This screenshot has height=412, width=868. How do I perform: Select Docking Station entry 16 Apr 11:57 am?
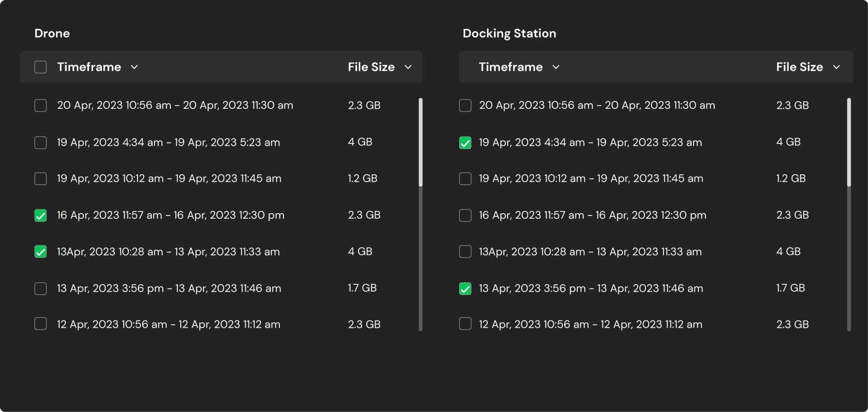pyautogui.click(x=593, y=215)
